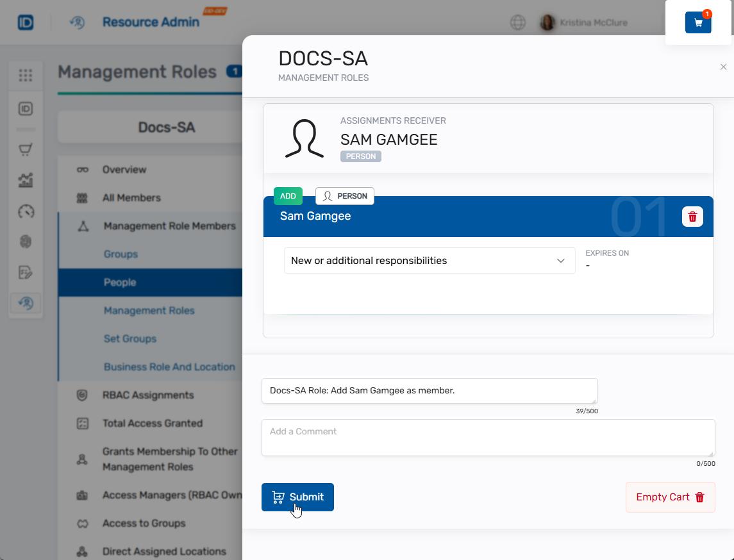
Task: Submit the cart request
Action: click(297, 497)
